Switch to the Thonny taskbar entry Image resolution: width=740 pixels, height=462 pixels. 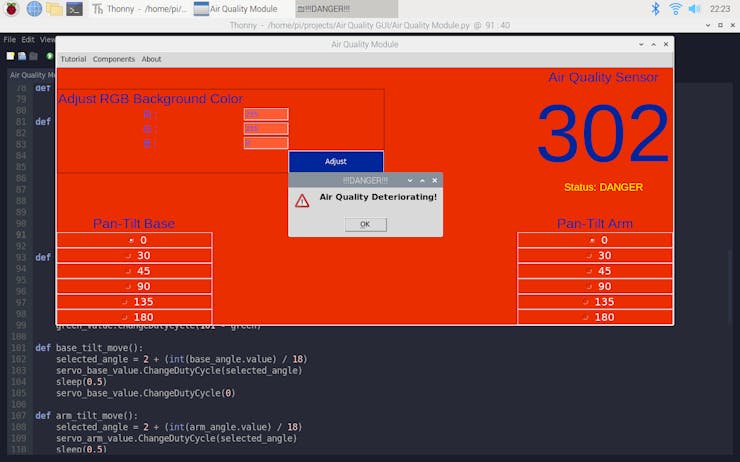[140, 9]
